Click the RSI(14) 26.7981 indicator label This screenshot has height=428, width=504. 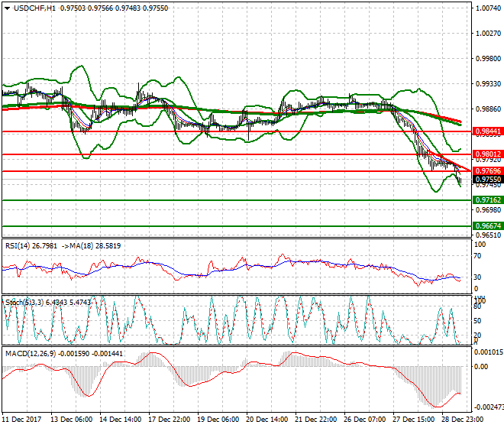(31, 246)
